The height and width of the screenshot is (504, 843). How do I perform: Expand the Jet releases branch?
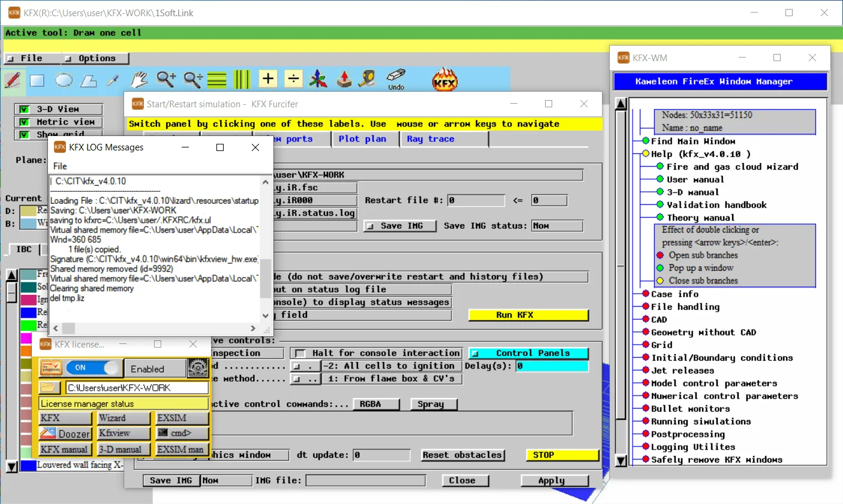point(646,370)
